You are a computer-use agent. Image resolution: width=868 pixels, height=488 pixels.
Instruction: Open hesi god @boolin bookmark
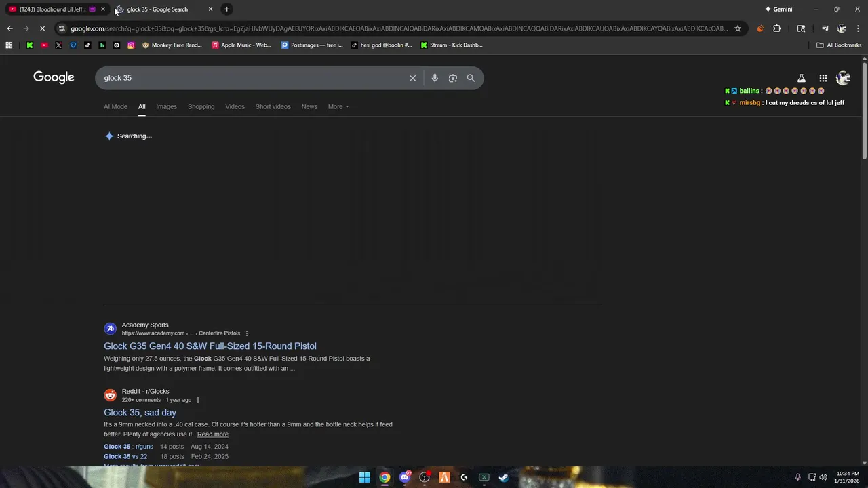tap(381, 45)
